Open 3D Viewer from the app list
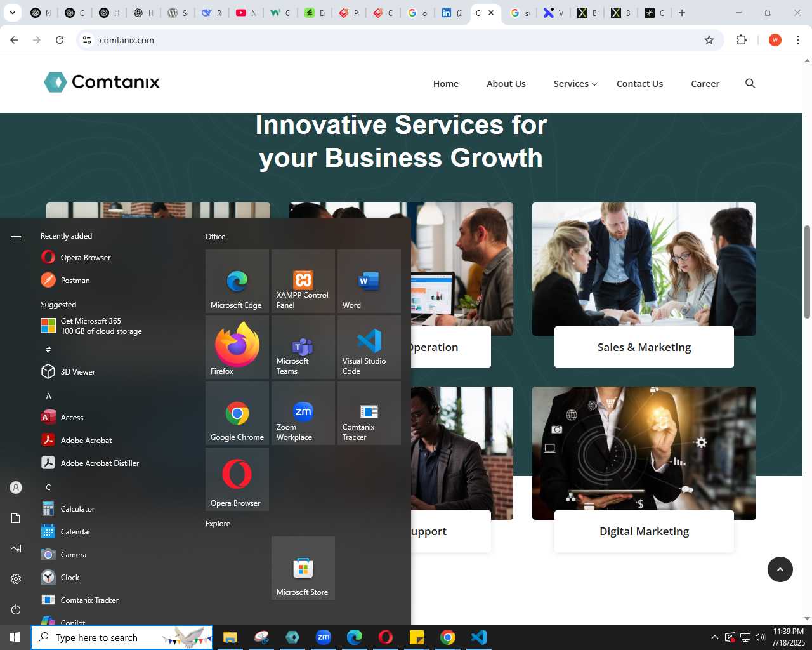Viewport: 812px width, 650px height. [114, 372]
